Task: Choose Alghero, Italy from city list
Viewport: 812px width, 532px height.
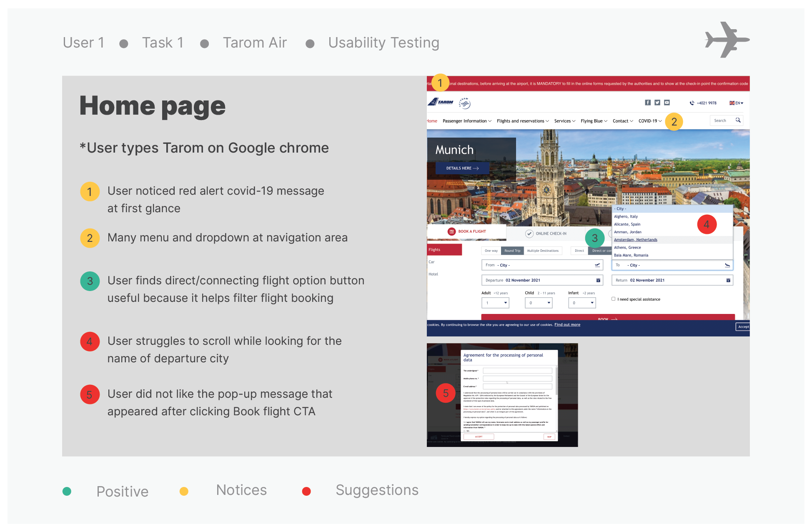Action: 672,216
